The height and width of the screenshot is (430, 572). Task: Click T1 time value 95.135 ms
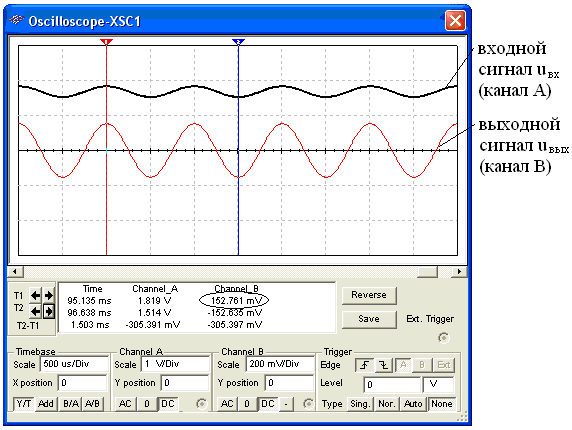(x=89, y=301)
